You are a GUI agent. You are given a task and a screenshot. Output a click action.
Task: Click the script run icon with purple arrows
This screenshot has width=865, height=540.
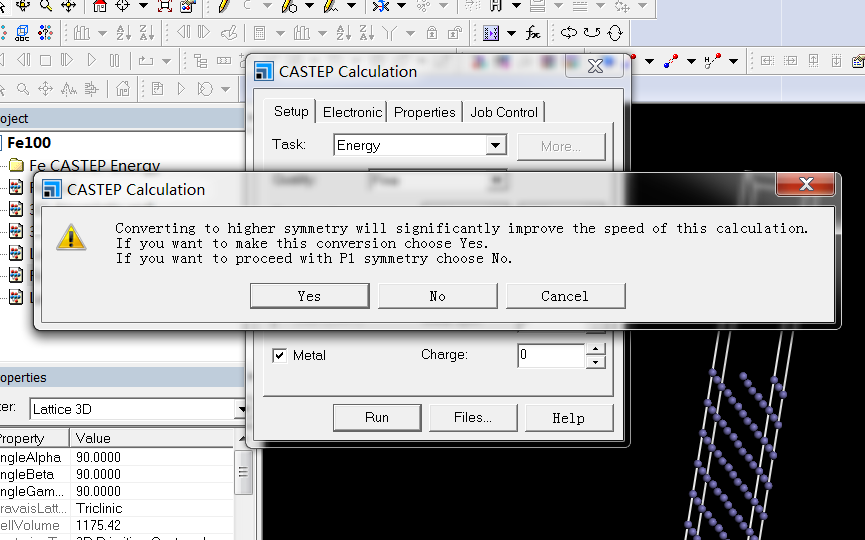click(x=491, y=33)
